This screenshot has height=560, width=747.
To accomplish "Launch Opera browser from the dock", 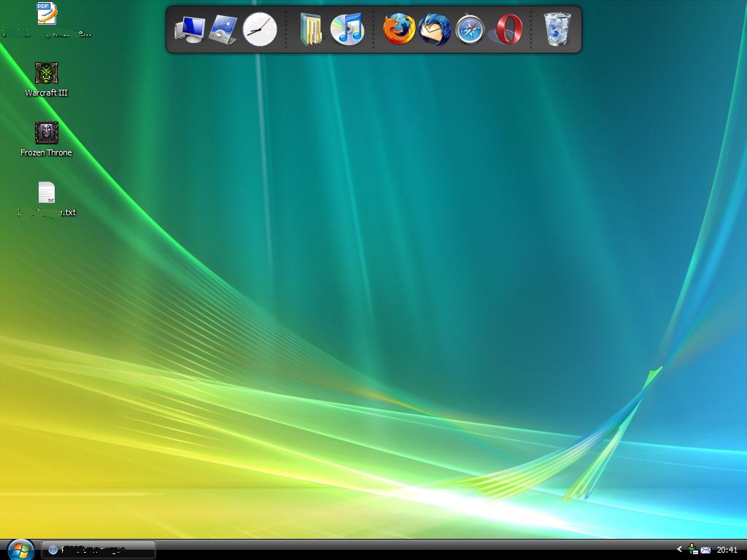I will 508,30.
